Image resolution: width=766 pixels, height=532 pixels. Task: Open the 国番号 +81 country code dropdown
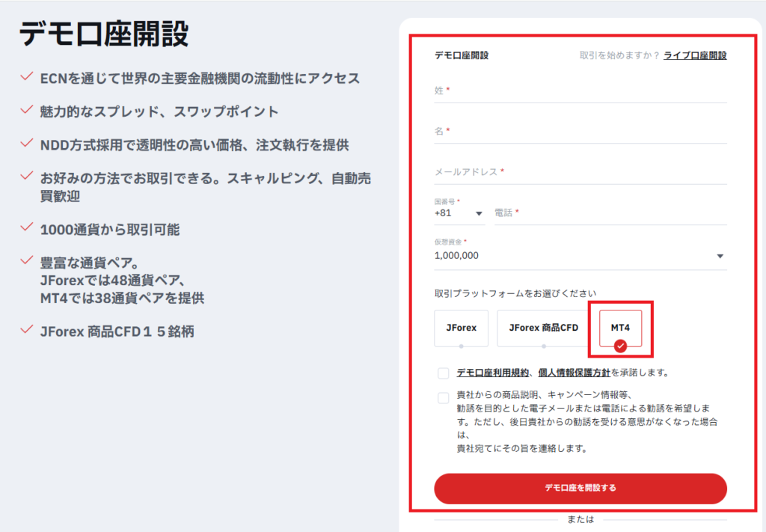pyautogui.click(x=459, y=213)
